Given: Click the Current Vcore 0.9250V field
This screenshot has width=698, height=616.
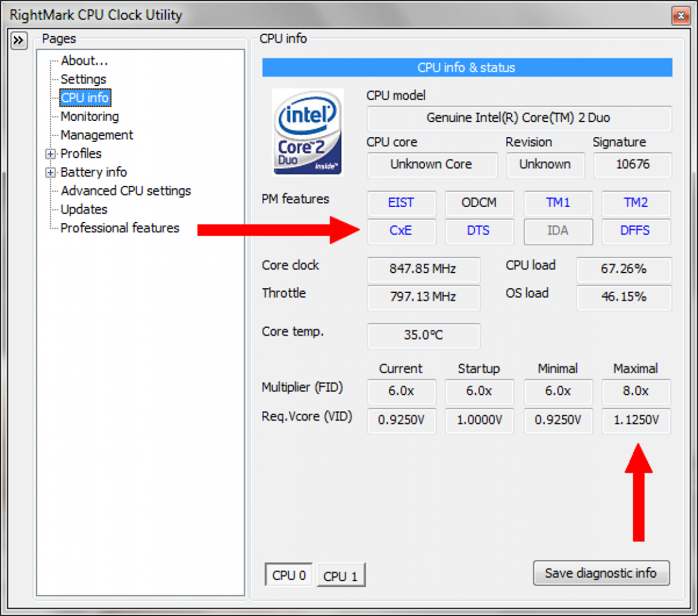Looking at the screenshot, I should click(x=401, y=420).
